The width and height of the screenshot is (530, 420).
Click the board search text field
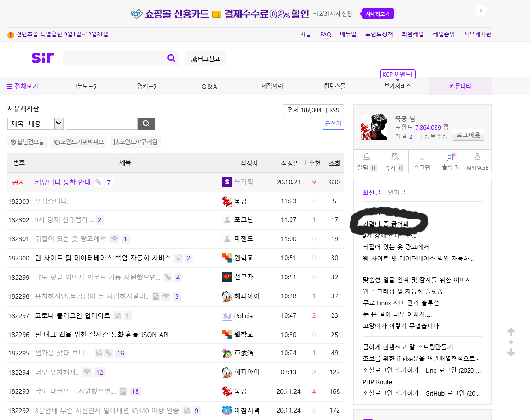pos(101,124)
